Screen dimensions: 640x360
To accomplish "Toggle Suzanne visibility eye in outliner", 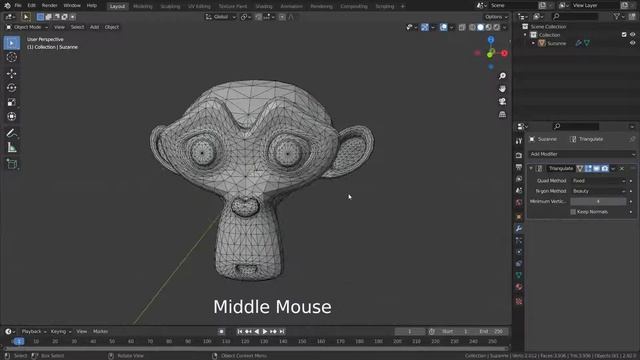I will coord(632,43).
